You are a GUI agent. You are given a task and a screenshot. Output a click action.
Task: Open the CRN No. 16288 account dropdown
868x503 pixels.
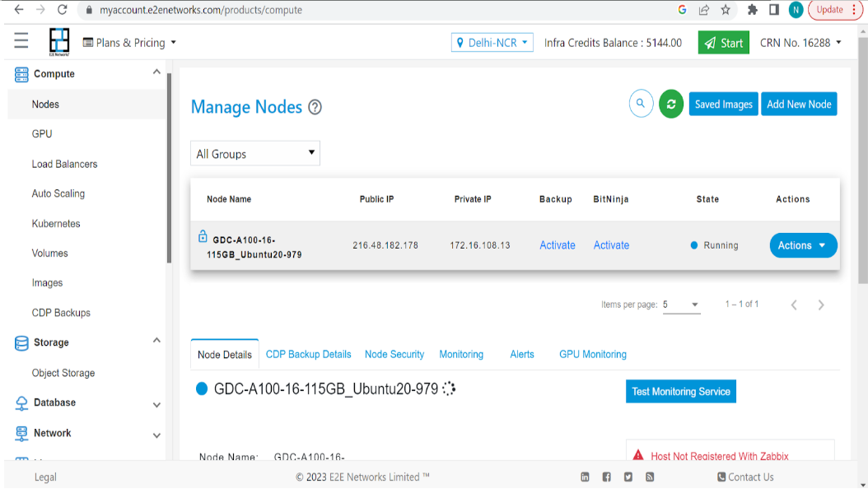(800, 43)
